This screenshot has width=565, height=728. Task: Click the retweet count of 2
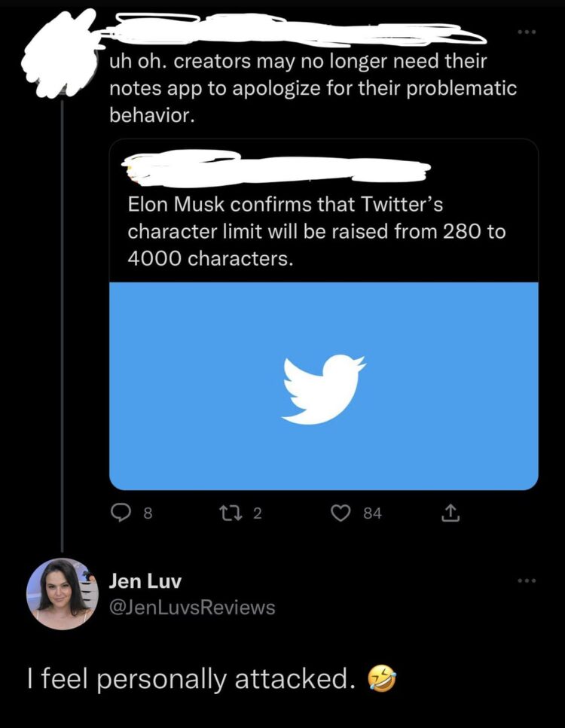pyautogui.click(x=258, y=513)
